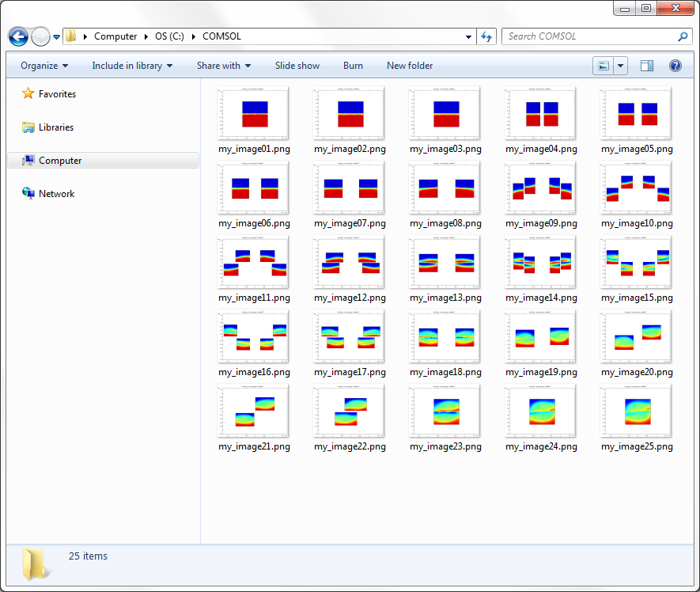This screenshot has height=592, width=700.
Task: Start the Slide show
Action: tap(297, 66)
